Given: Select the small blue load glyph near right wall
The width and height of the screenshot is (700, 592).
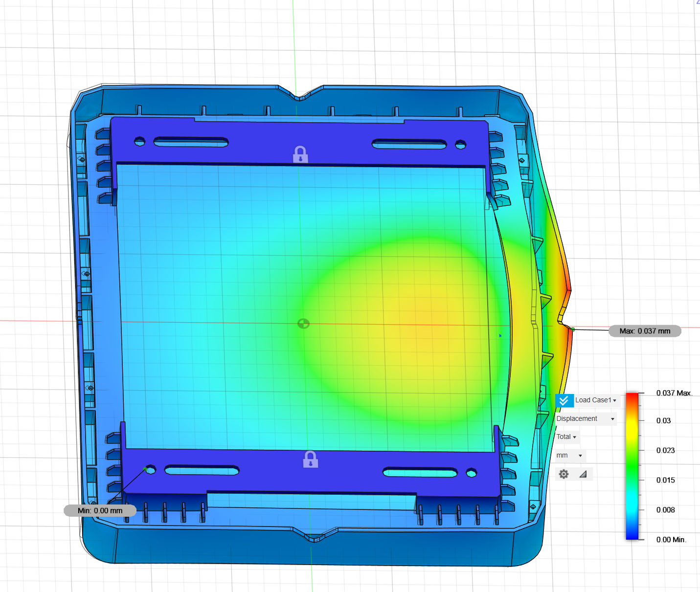Looking at the screenshot, I should pos(500,336).
